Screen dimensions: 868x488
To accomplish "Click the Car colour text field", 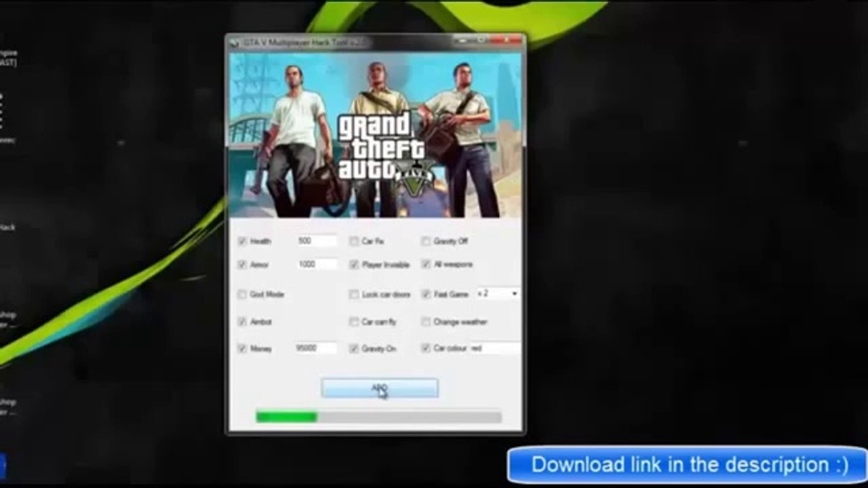I will click(x=495, y=348).
